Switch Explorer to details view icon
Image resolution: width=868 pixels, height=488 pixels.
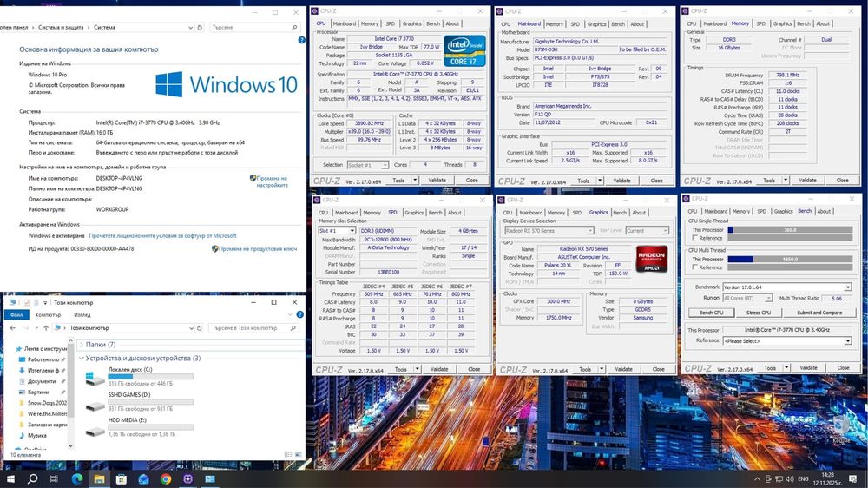click(x=288, y=455)
